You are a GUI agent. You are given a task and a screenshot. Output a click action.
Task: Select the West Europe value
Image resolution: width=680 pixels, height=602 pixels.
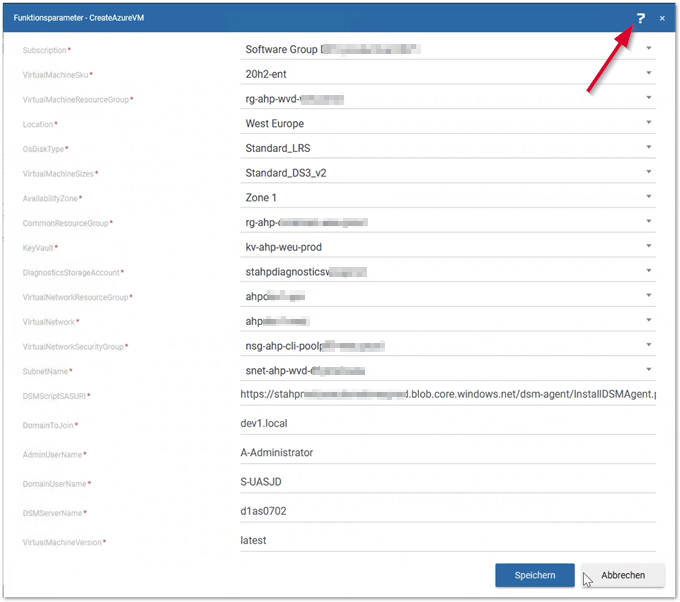(x=275, y=124)
